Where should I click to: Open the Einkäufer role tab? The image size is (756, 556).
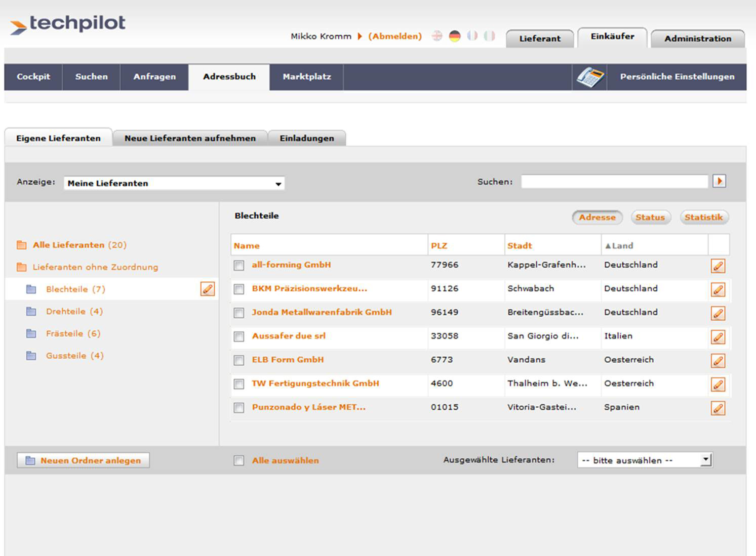(612, 36)
